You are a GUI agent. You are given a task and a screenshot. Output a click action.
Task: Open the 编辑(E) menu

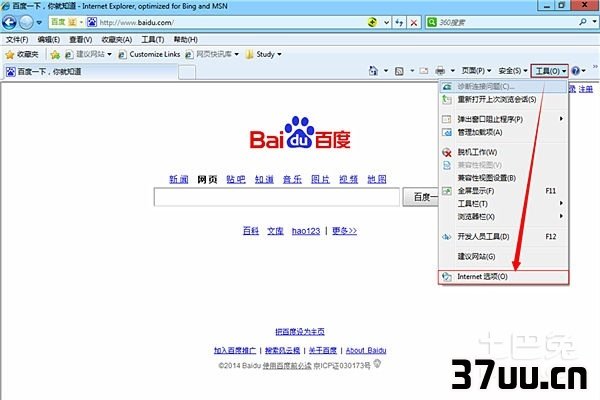point(49,39)
